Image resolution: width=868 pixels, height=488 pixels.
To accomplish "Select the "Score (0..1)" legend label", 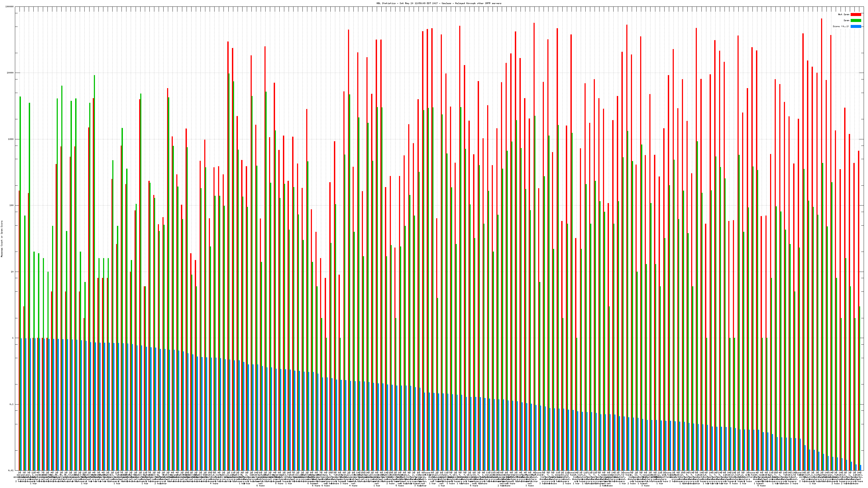I will tap(841, 26).
